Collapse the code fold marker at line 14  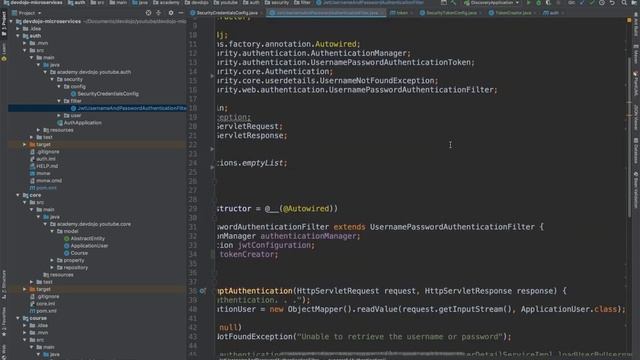tap(212, 76)
